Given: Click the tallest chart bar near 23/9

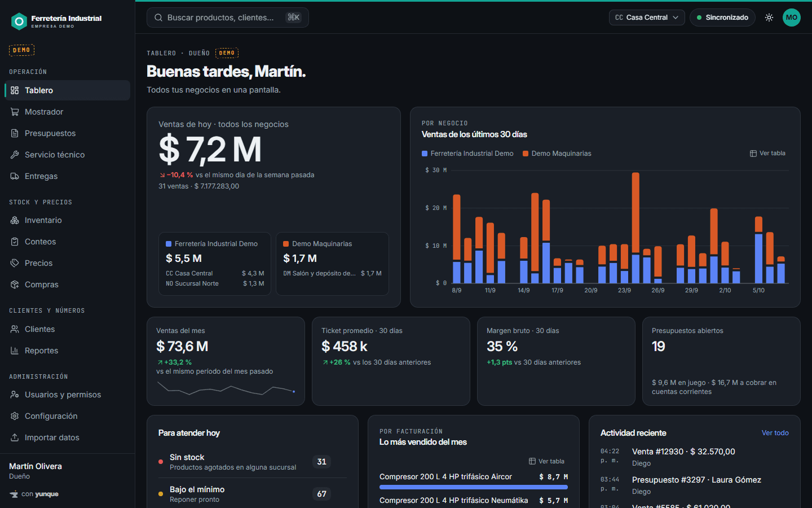Looking at the screenshot, I should (636, 227).
